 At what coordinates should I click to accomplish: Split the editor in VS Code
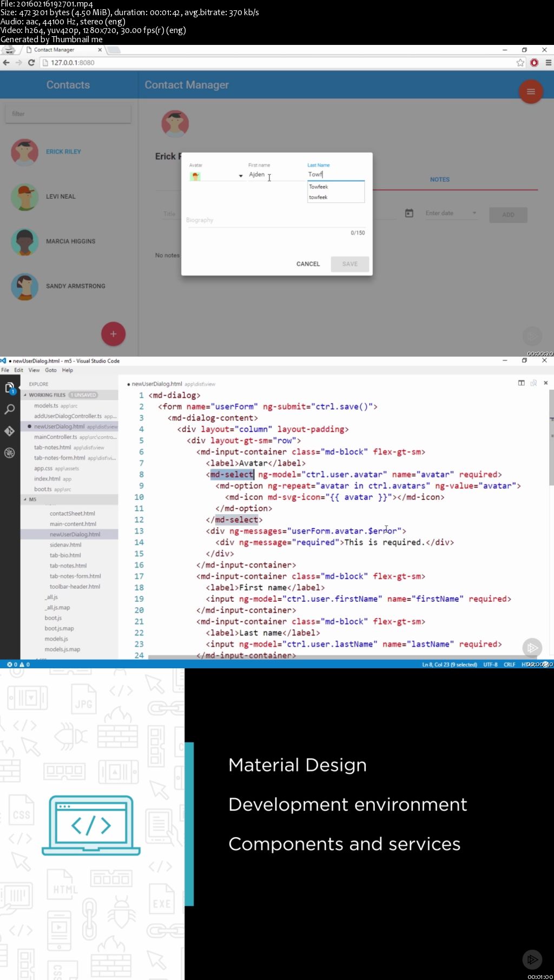(x=522, y=383)
